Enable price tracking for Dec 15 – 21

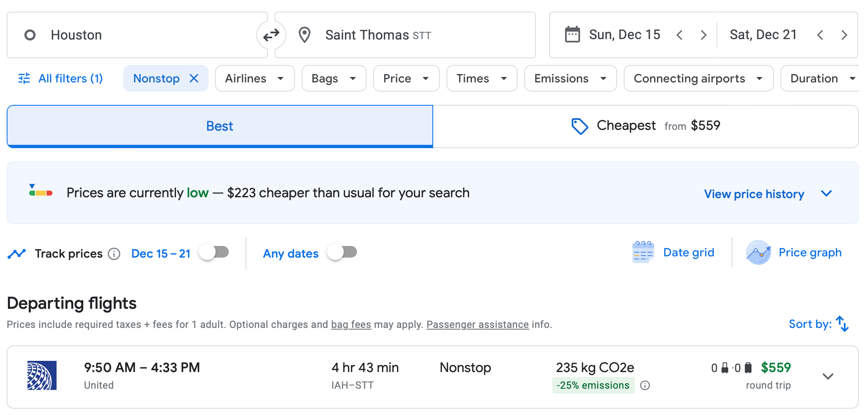214,252
